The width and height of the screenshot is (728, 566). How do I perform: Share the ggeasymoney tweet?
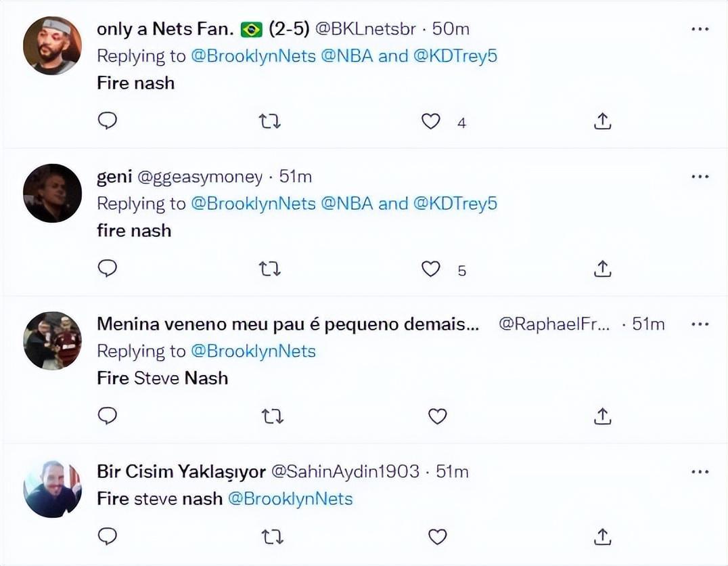click(602, 269)
